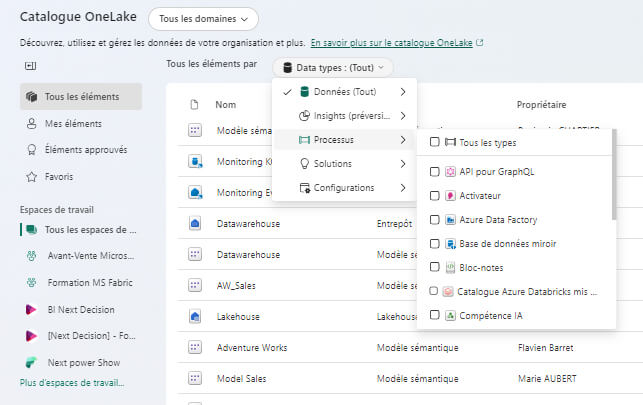
Task: Go to Mes éléments
Action: click(x=81, y=124)
